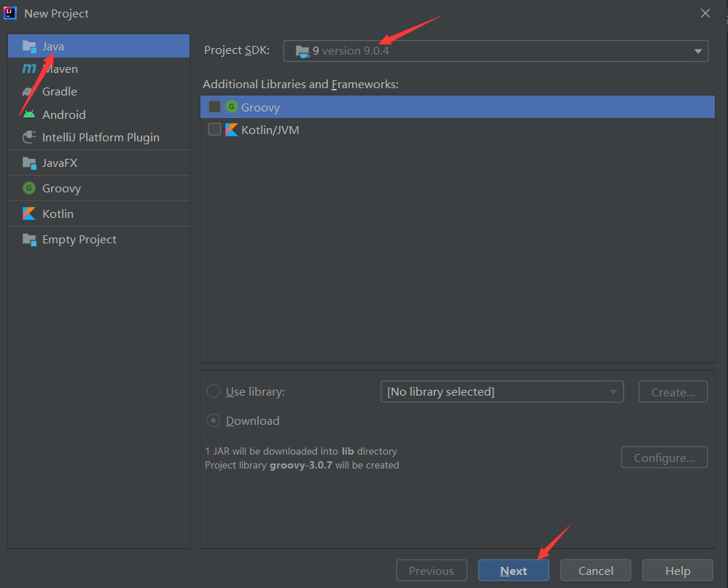Screen dimensions: 728x588
Task: Select Android project type
Action: coord(98,114)
